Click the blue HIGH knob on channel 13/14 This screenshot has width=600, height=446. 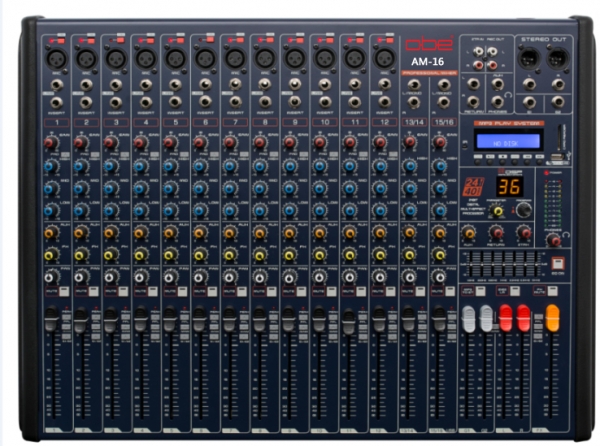[409, 166]
